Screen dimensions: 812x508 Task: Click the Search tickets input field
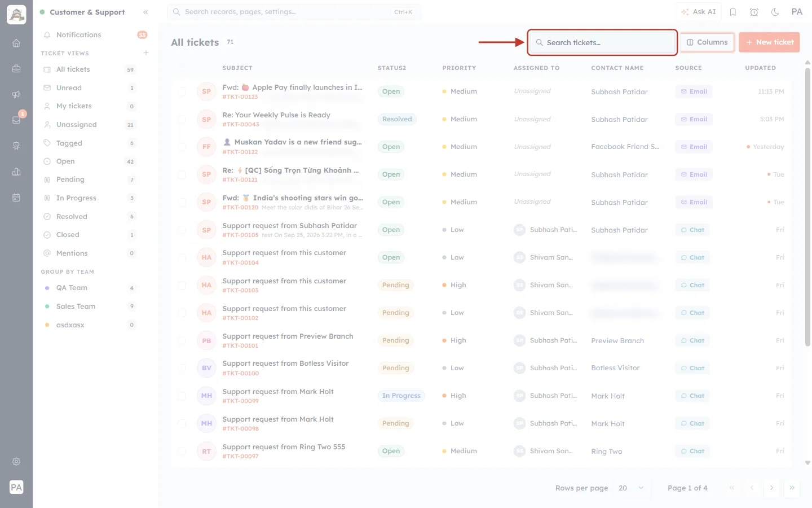(x=602, y=42)
